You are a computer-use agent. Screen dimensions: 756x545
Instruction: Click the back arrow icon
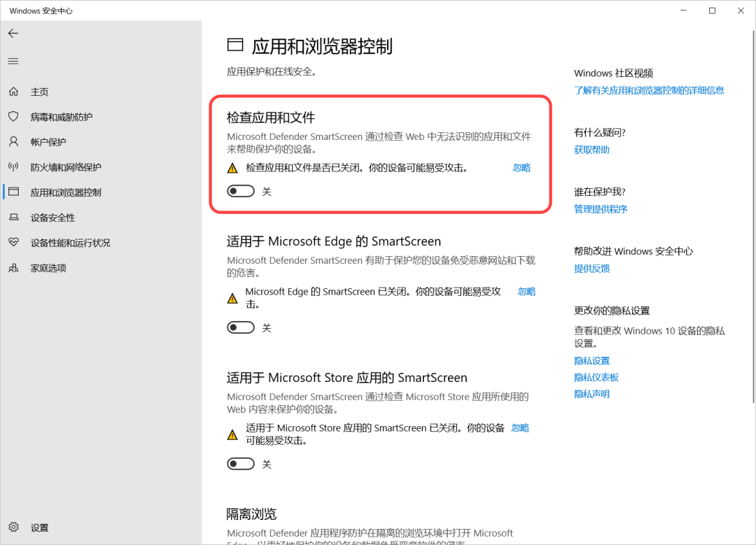tap(13, 34)
